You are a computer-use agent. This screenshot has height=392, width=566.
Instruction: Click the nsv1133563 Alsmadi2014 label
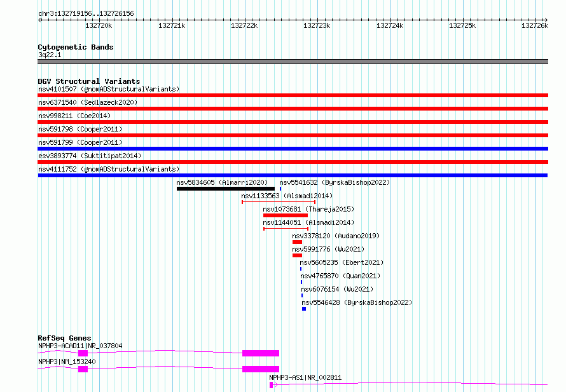pos(287,196)
